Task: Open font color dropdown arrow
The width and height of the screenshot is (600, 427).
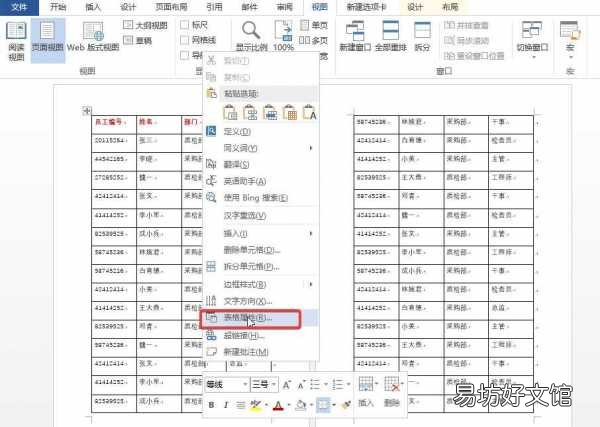Action: click(289, 405)
